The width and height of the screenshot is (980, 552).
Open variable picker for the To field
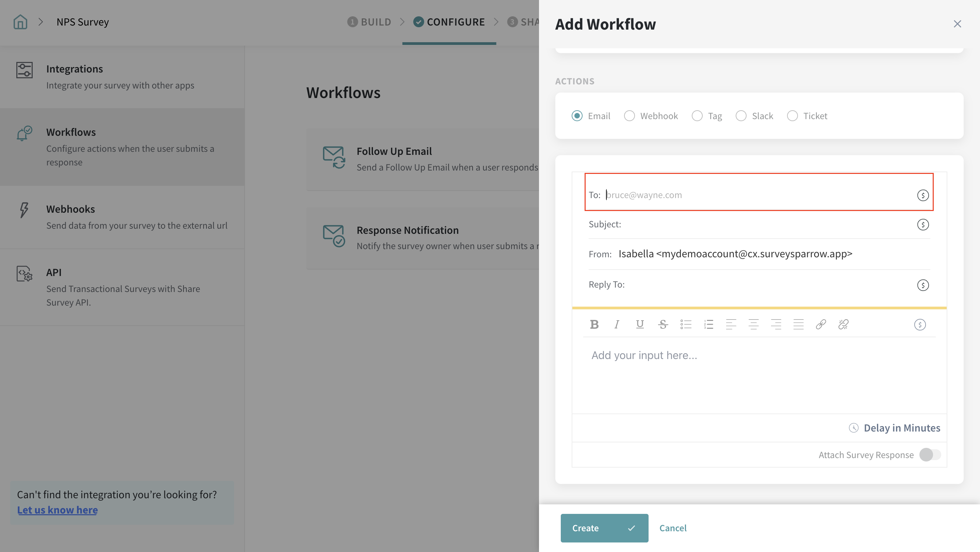(x=922, y=195)
